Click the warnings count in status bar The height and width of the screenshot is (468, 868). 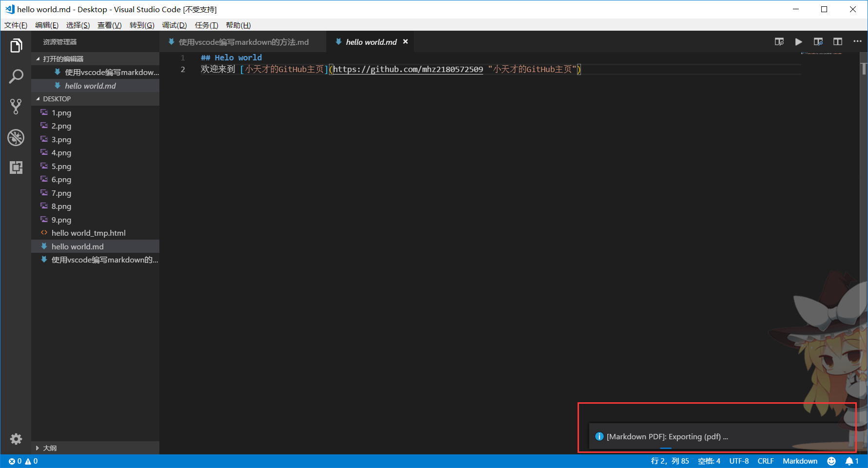[x=31, y=461]
